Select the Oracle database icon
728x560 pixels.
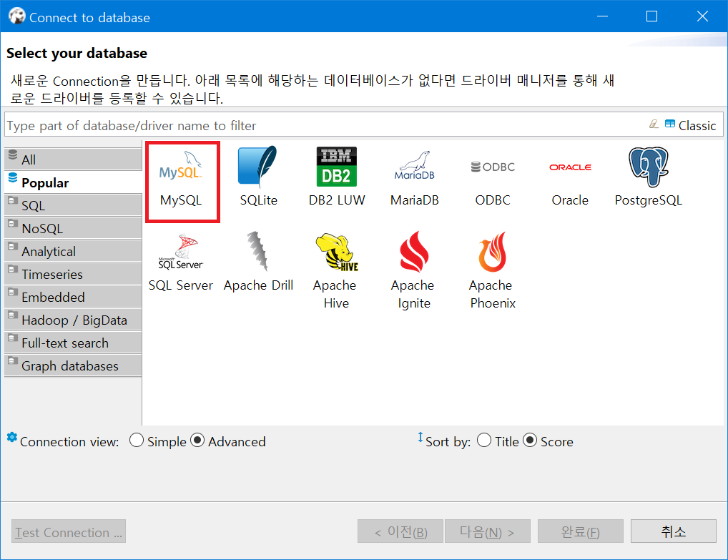570,167
